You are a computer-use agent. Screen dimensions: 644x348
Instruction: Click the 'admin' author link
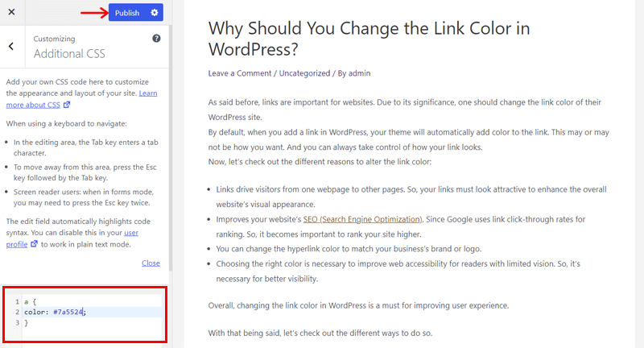click(359, 73)
